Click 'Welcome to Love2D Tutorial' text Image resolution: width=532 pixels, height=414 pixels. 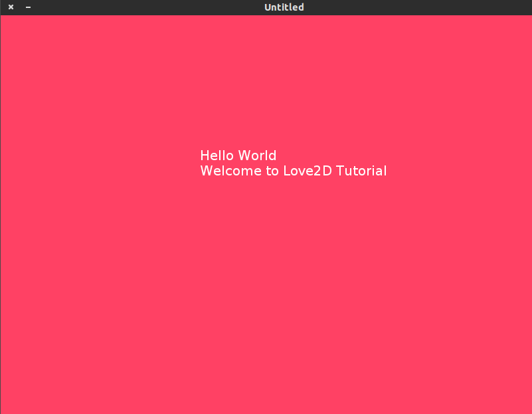coord(294,171)
